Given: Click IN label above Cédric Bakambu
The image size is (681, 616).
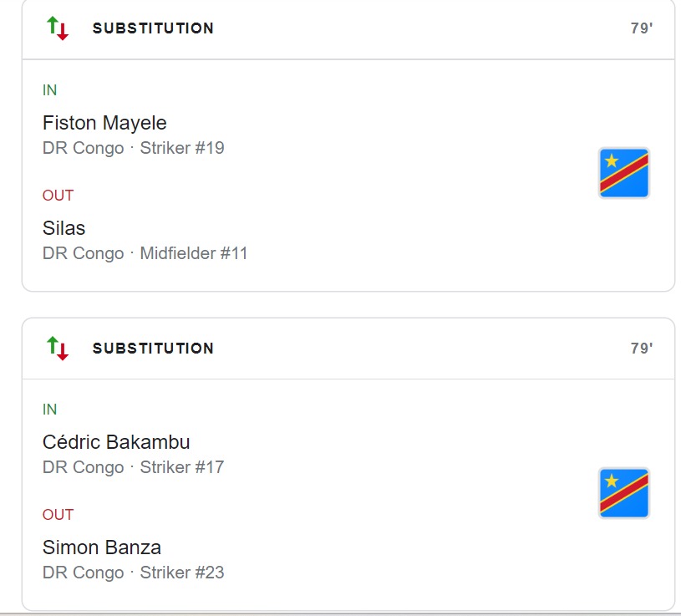Looking at the screenshot, I should click(49, 410).
